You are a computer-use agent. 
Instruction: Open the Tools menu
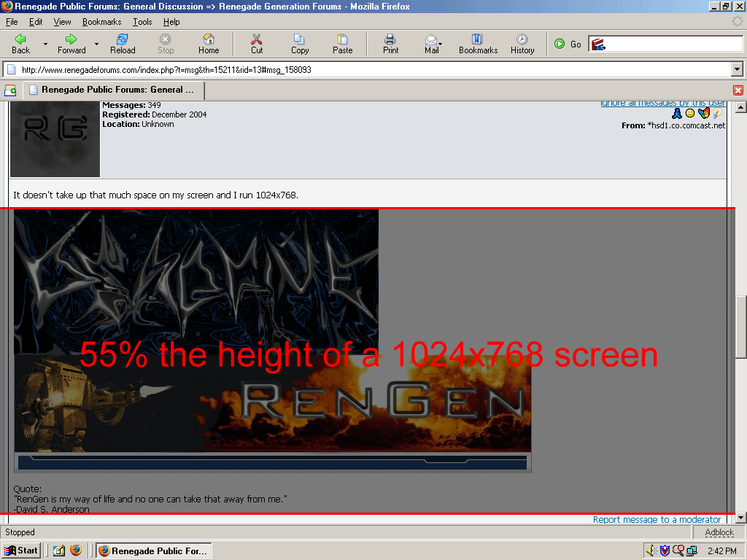point(142,22)
